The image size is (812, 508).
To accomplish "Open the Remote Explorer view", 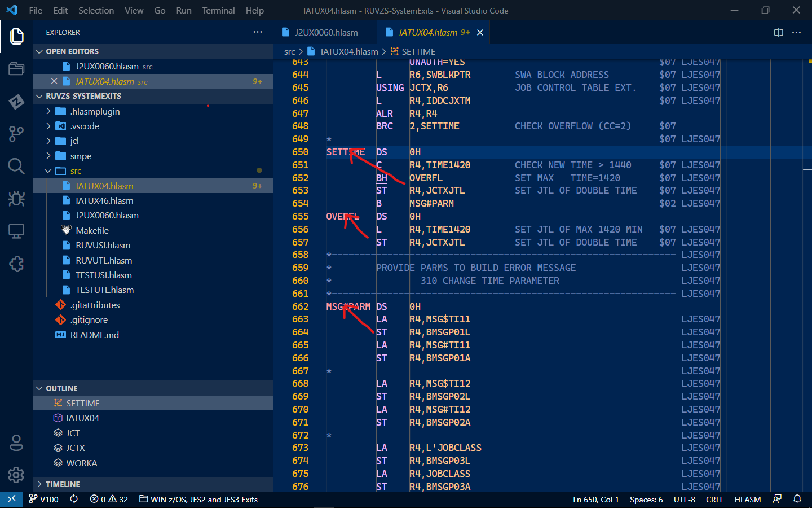I will [16, 231].
